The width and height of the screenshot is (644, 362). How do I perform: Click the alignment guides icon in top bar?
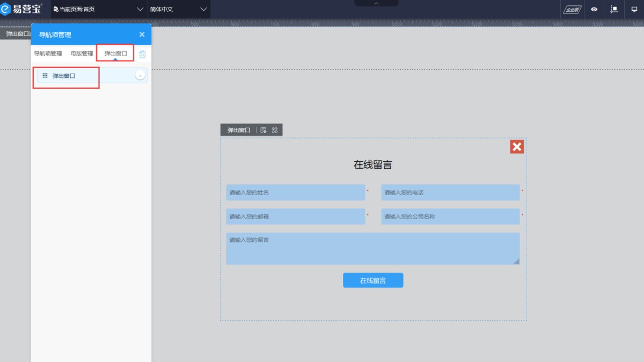614,9
